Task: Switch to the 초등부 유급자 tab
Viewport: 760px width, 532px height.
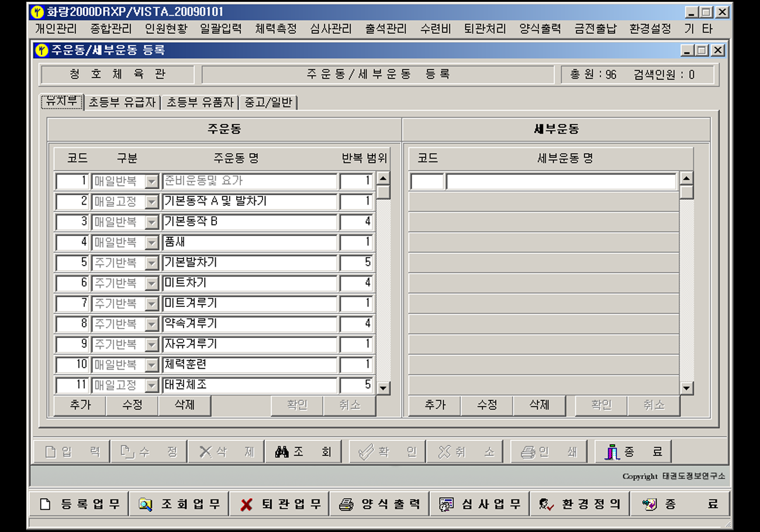Action: point(122,102)
